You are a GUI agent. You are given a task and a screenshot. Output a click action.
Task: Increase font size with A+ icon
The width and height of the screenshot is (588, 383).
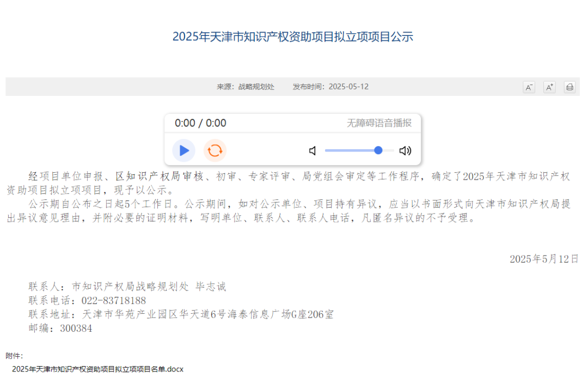coord(549,87)
